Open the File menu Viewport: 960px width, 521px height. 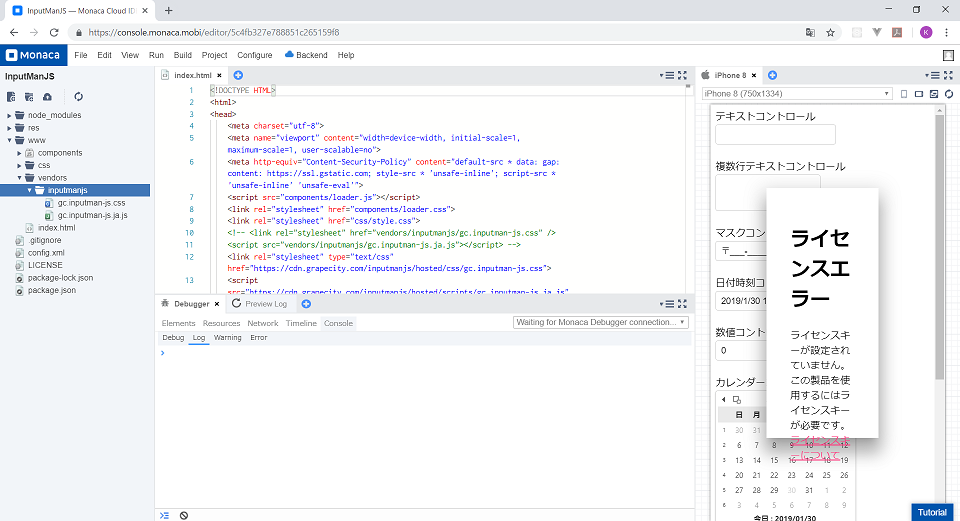pyautogui.click(x=81, y=55)
